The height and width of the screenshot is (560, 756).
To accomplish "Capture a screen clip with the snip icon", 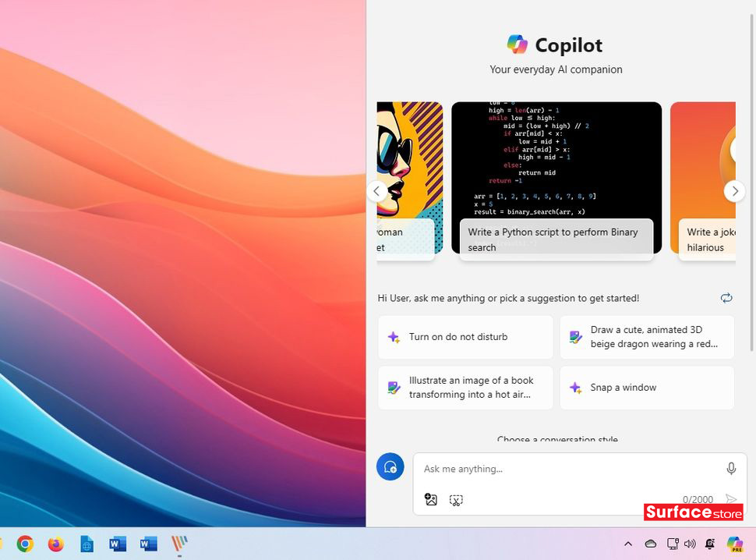I will point(456,500).
